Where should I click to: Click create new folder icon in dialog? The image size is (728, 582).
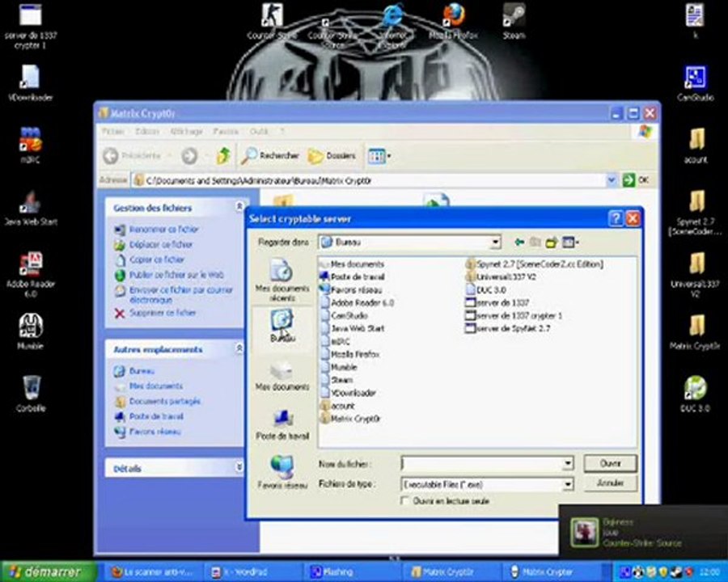(x=552, y=242)
